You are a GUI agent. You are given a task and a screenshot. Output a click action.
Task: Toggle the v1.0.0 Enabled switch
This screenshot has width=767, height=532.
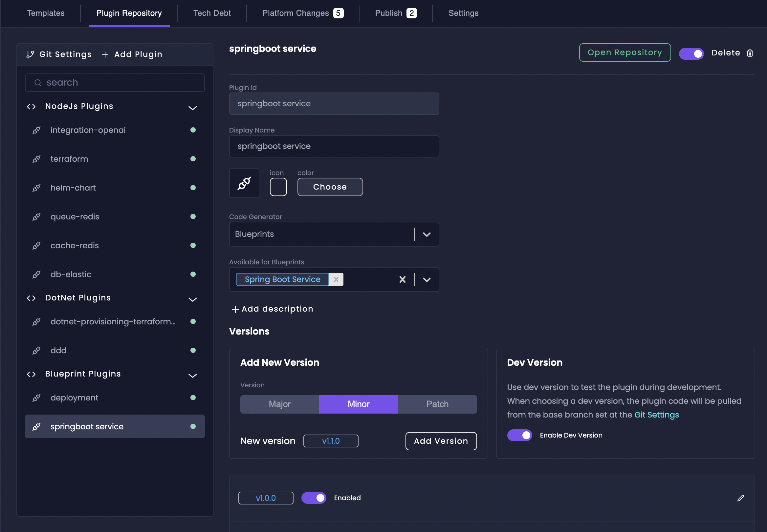tap(314, 498)
